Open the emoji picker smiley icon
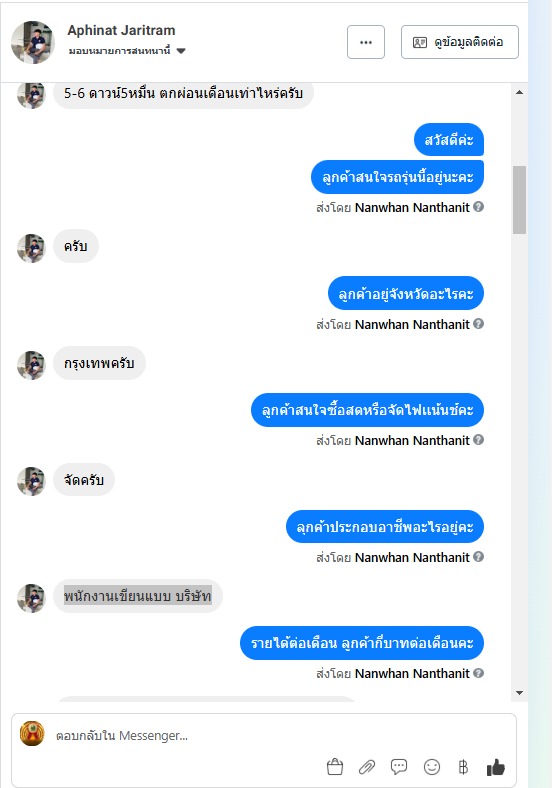Image resolution: width=552 pixels, height=788 pixels. (x=432, y=767)
